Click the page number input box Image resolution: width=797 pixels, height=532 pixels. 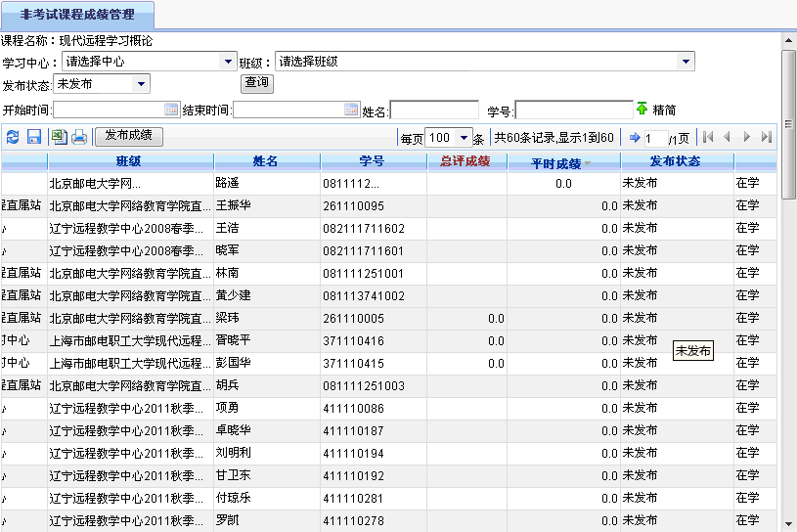point(655,138)
